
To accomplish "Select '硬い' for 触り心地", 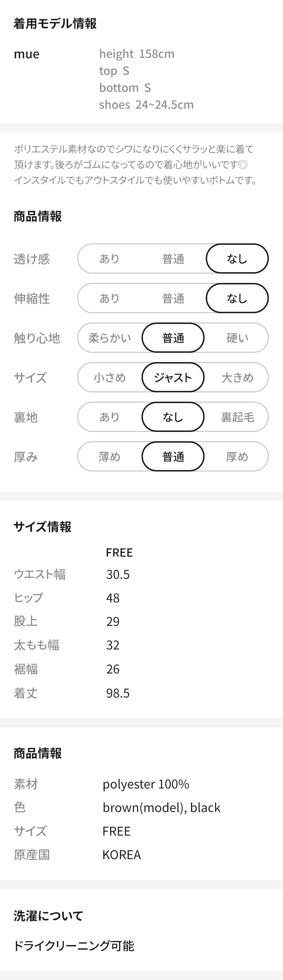I will pyautogui.click(x=237, y=338).
